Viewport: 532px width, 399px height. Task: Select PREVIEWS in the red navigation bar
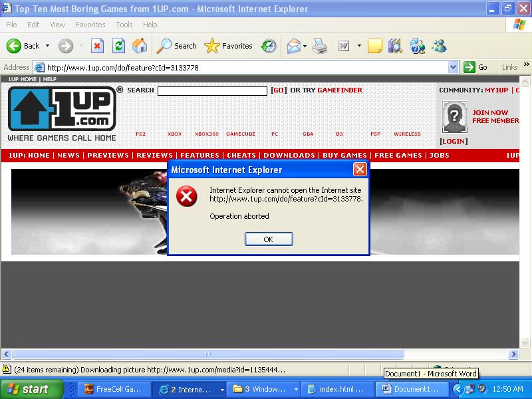point(108,156)
